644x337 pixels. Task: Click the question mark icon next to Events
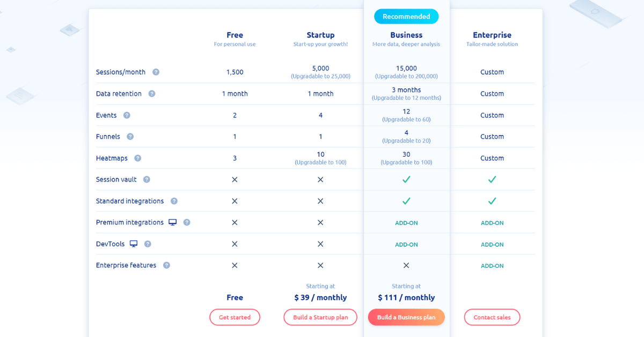click(127, 115)
